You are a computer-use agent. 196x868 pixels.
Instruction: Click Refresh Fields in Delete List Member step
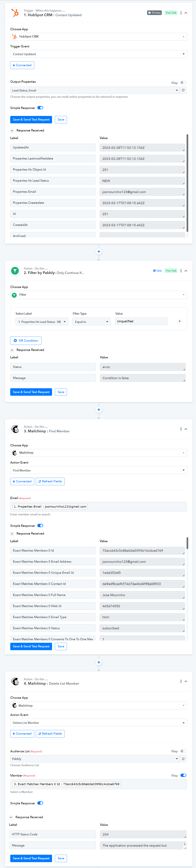[x=50, y=734]
